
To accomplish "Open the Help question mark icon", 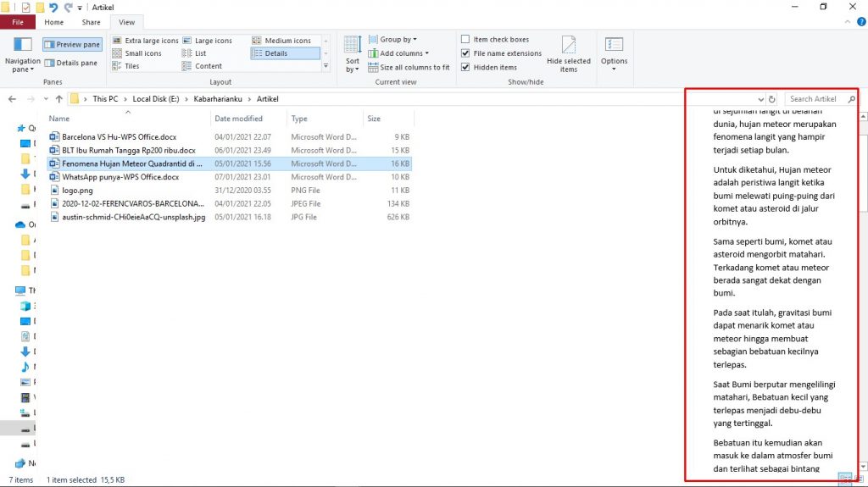I will coord(861,22).
